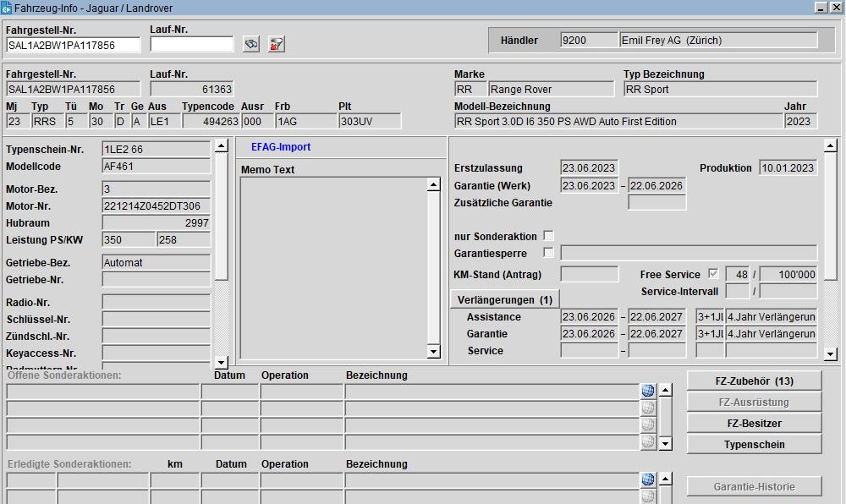Screen dimensions: 846x504
Task: Click the Getriebe-Bez. field Automat
Action: click(156, 262)
